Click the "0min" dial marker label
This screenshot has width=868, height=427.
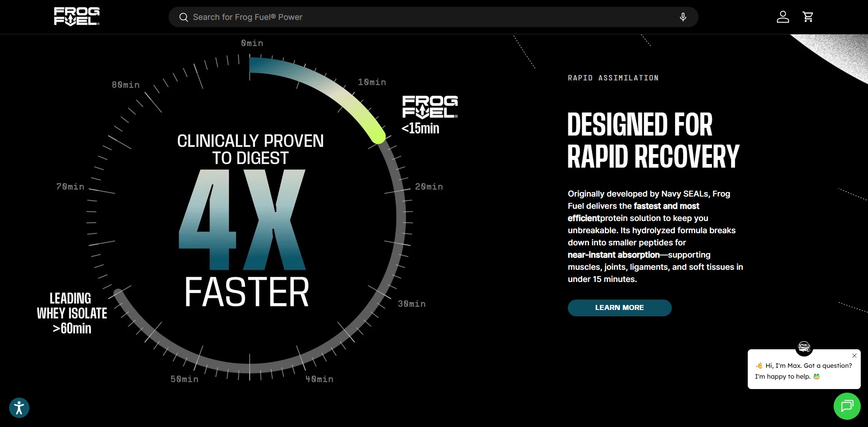[252, 43]
